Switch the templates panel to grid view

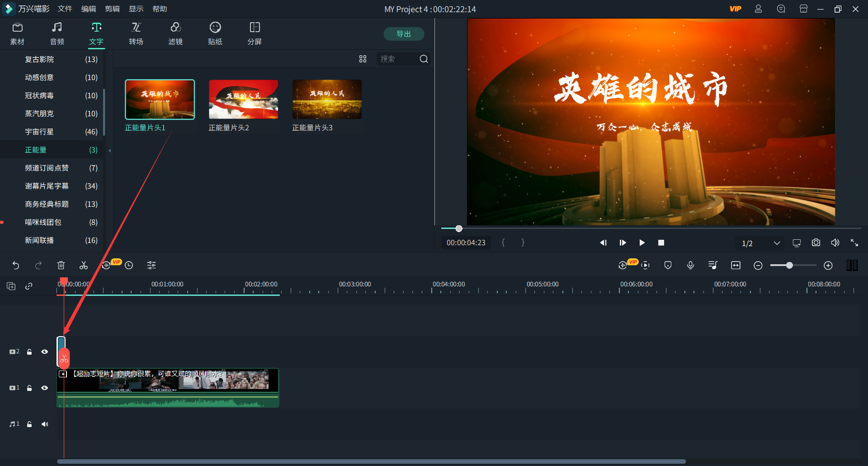tap(363, 59)
